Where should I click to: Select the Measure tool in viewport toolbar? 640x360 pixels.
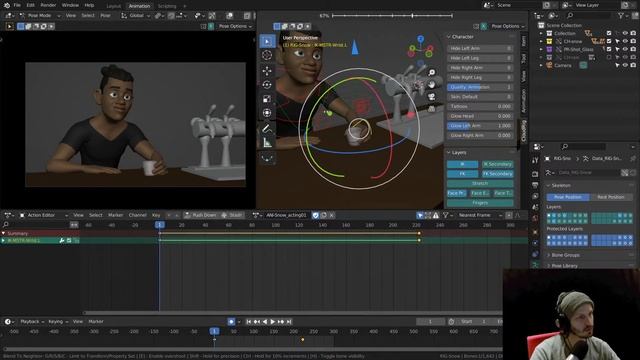pyautogui.click(x=267, y=143)
